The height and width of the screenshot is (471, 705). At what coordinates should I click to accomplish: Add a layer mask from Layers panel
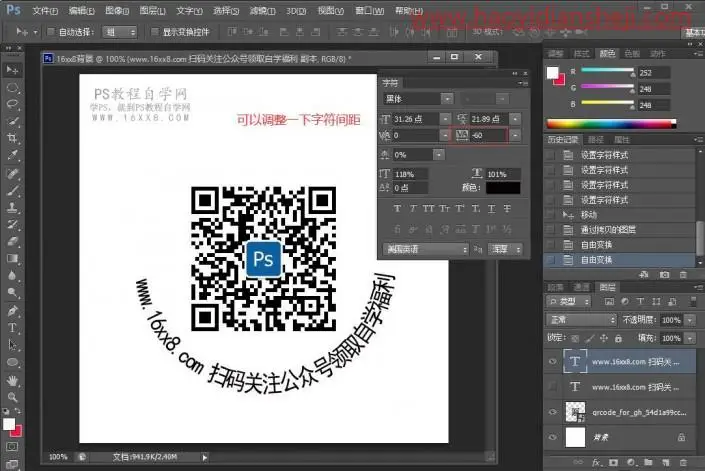[x=613, y=462]
